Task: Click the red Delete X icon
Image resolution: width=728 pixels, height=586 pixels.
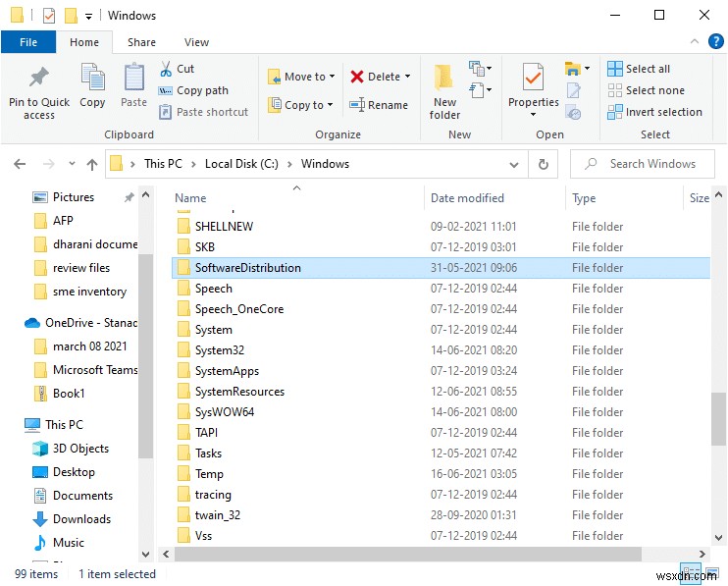Action: click(x=356, y=77)
